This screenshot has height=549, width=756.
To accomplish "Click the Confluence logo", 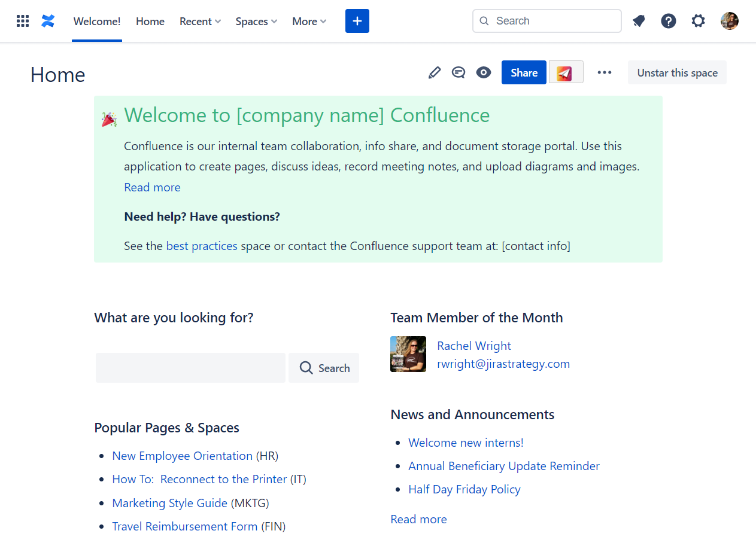I will point(47,20).
